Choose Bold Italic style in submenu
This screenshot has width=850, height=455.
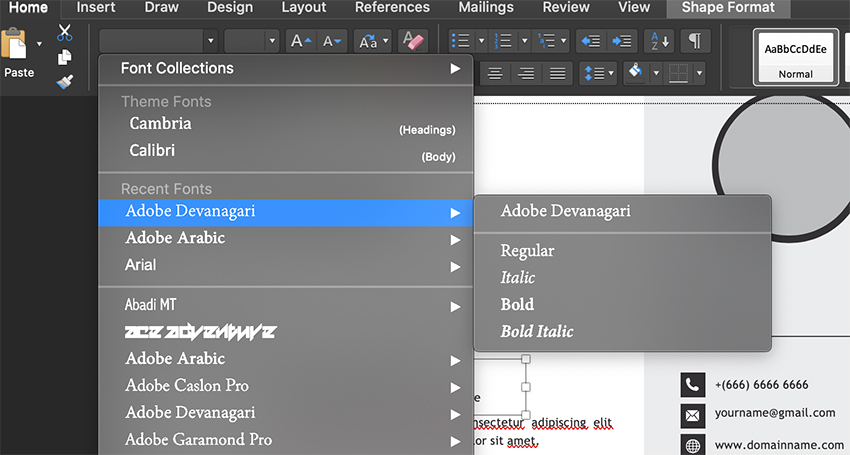click(x=622, y=331)
